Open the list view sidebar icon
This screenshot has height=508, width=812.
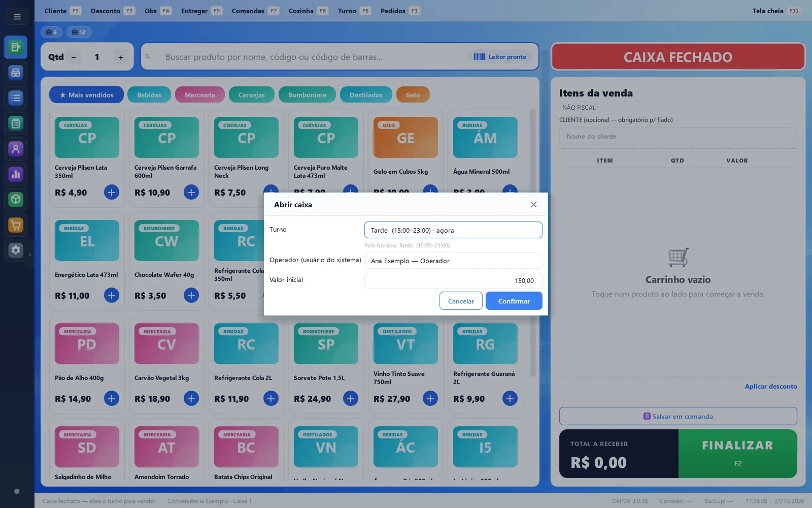[16, 98]
